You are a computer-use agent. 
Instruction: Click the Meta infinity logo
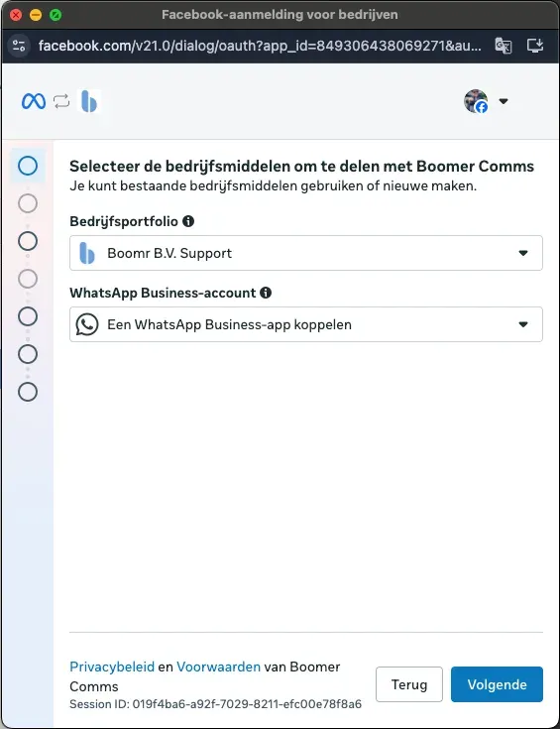[x=34, y=101]
